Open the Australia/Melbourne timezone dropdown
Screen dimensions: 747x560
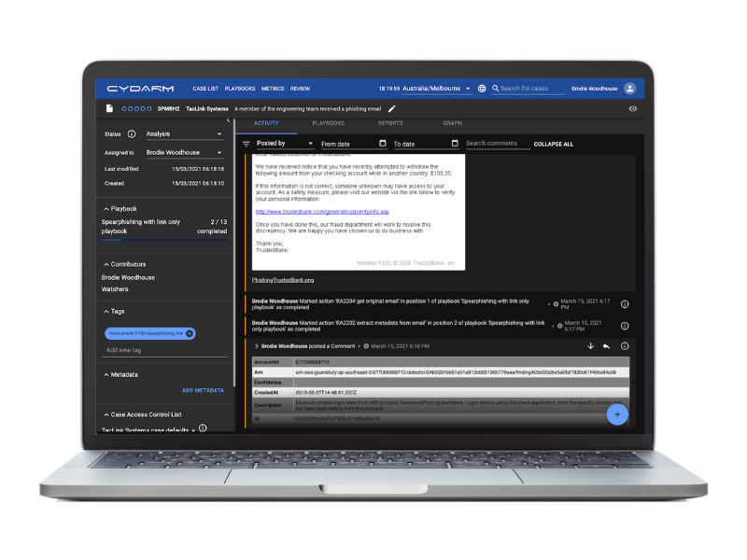(436, 89)
